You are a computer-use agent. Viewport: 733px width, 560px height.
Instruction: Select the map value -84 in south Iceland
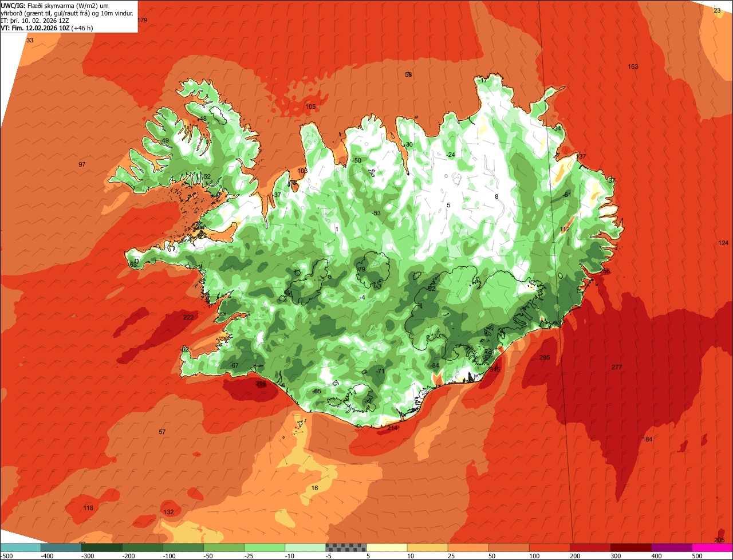coord(435,365)
